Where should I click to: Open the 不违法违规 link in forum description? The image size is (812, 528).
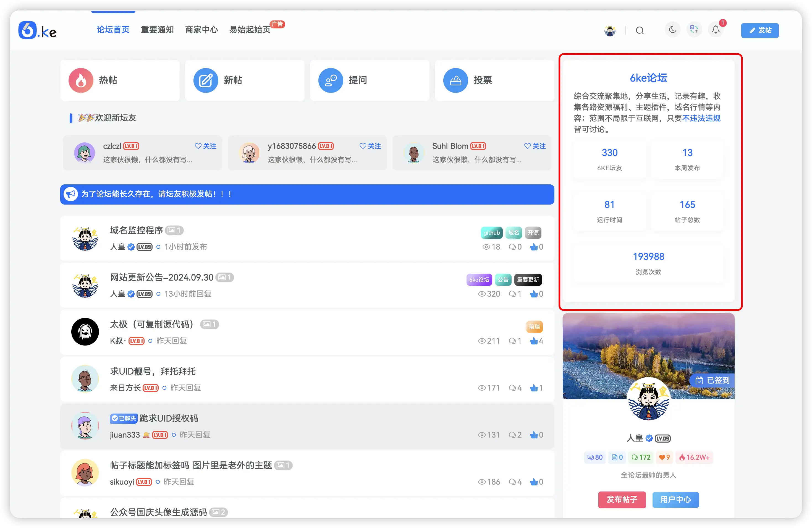[x=701, y=118]
